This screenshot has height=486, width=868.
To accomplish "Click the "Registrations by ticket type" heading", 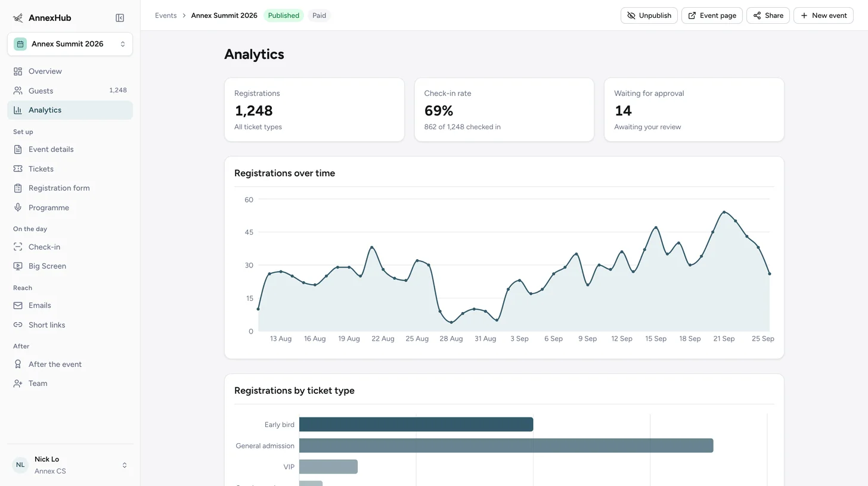I will pyautogui.click(x=294, y=391).
